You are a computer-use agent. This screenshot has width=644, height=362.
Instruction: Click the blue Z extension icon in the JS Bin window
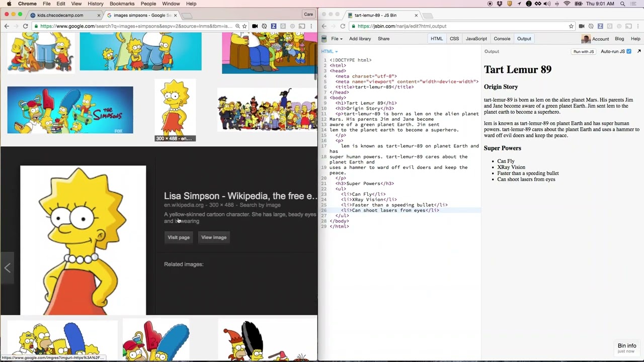pos(600,26)
